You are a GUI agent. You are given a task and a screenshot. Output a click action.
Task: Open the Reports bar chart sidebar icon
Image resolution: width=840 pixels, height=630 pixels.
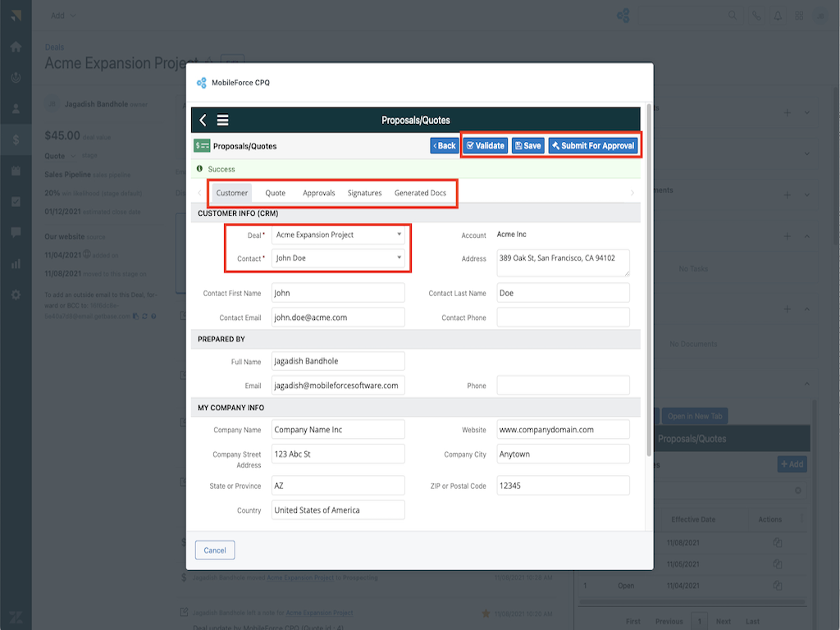(x=16, y=264)
